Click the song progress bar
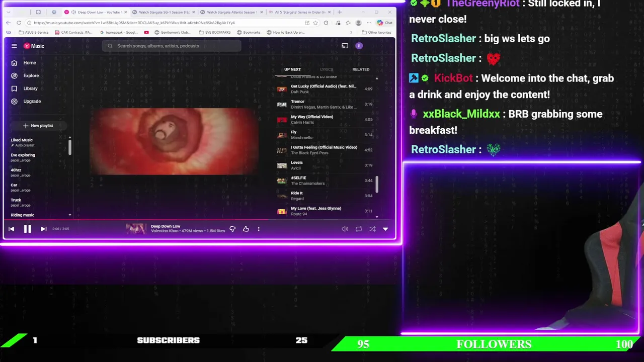This screenshot has height=362, width=644. (199, 220)
